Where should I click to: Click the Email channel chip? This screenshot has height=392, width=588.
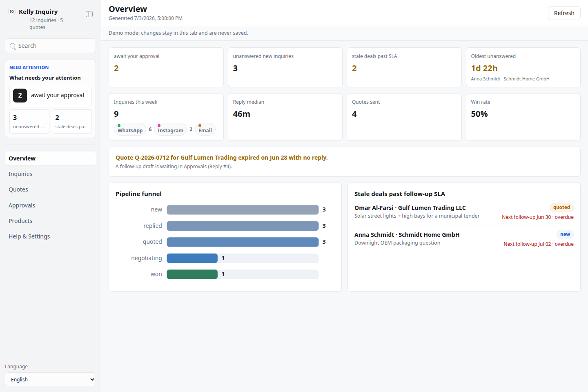(205, 129)
